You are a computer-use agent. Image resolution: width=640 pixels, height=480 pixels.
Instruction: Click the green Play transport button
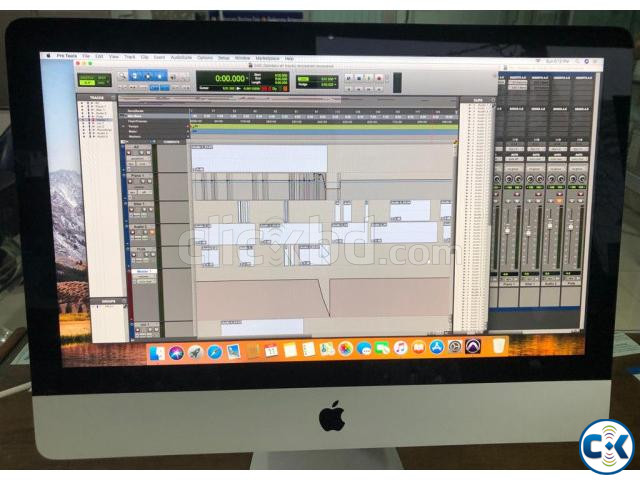[x=369, y=78]
